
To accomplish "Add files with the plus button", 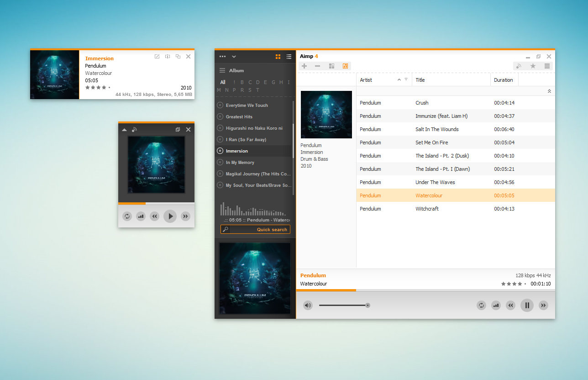I will 304,66.
